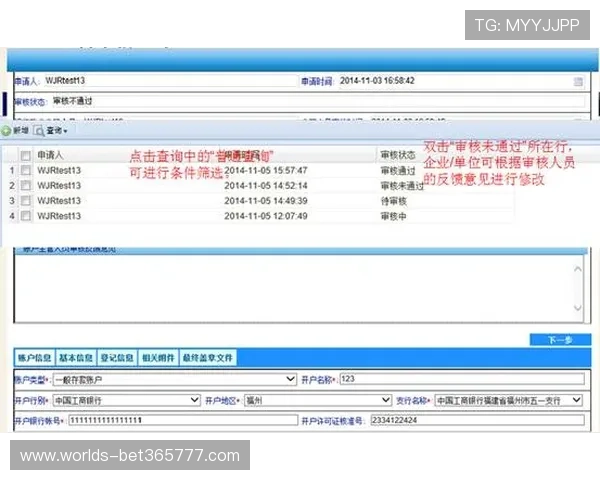Click feedback box scrollbar up arrow

(x=578, y=269)
